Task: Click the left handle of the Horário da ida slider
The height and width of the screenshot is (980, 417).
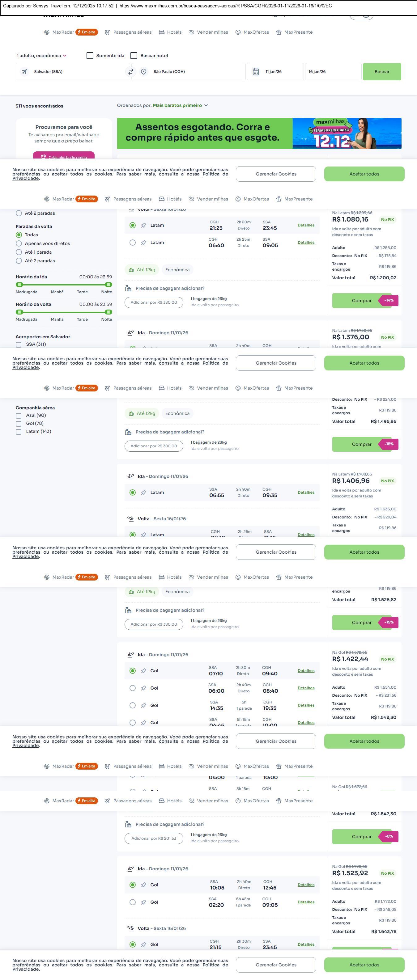Action: tap(19, 285)
